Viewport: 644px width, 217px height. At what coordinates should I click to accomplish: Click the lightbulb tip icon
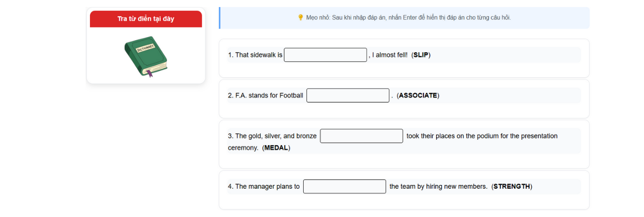pyautogui.click(x=300, y=17)
